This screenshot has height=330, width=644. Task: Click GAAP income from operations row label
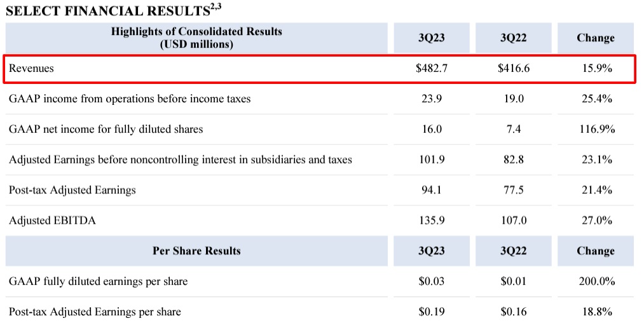coord(130,99)
